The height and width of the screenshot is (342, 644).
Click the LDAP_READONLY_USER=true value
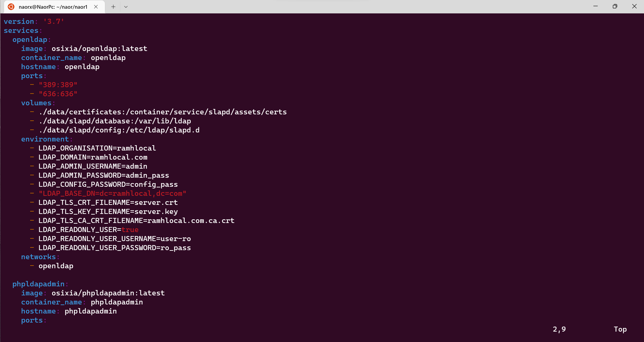point(130,229)
